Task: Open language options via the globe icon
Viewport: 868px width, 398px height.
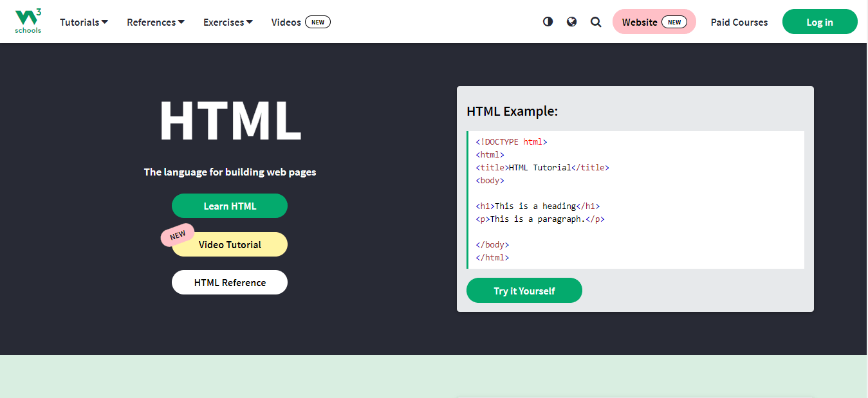Action: click(571, 21)
